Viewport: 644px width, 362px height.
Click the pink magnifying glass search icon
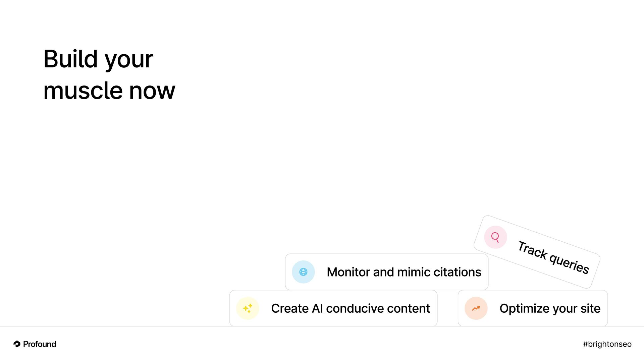tap(495, 237)
